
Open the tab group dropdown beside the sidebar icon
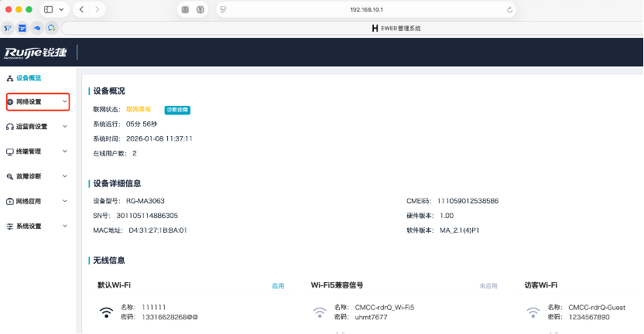pyautogui.click(x=61, y=9)
